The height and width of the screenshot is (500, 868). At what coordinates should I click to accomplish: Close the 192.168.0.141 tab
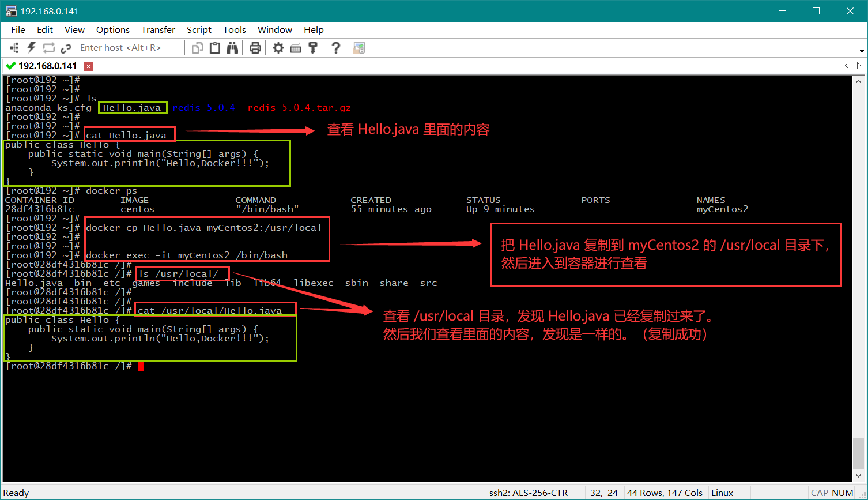(x=88, y=66)
